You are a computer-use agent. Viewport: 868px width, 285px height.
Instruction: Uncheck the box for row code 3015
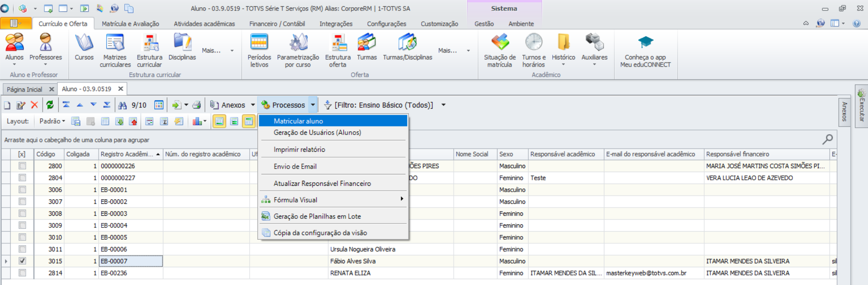click(22, 261)
